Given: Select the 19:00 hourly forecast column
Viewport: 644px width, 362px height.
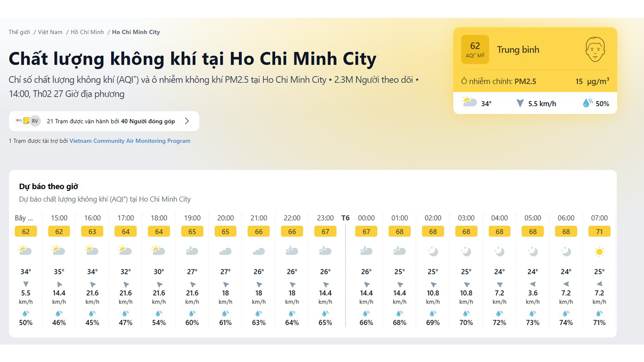Looking at the screenshot, I should 192,218.
